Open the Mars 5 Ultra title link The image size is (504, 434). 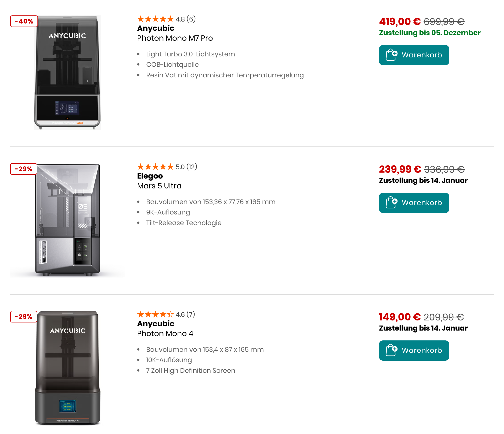point(159,186)
